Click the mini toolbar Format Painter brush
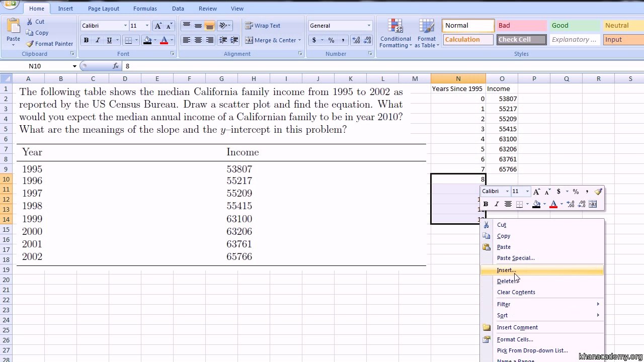Viewport: 644px width, 362px height. point(598,192)
